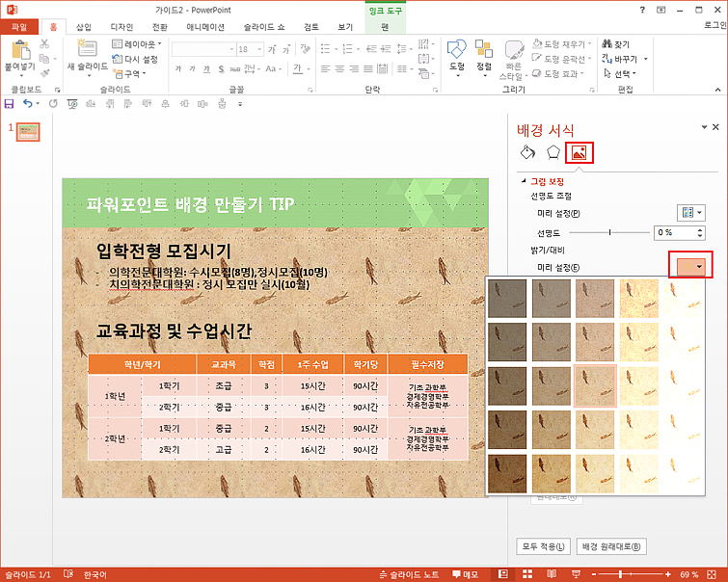Switch to the 삽입 insert tab
Image resolution: width=728 pixels, height=582 pixels.
point(84,27)
